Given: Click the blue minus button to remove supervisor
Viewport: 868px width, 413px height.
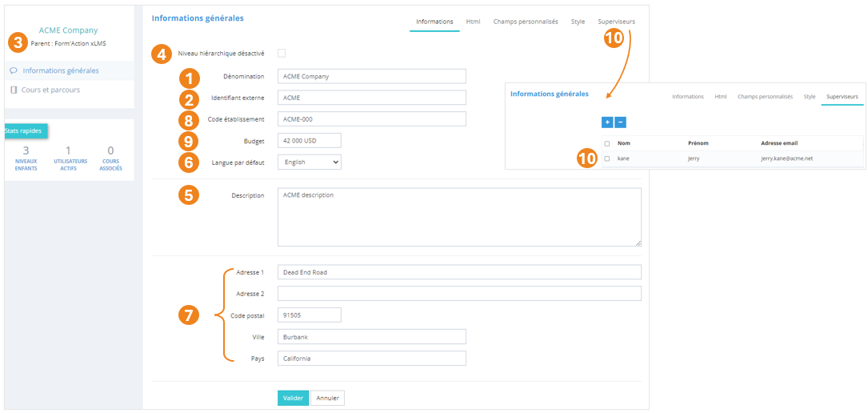Looking at the screenshot, I should [x=620, y=122].
